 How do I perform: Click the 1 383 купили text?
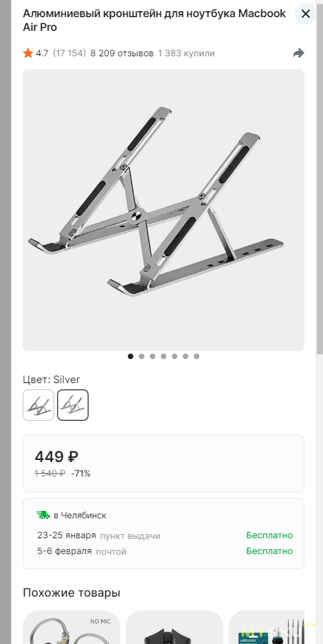tap(186, 54)
